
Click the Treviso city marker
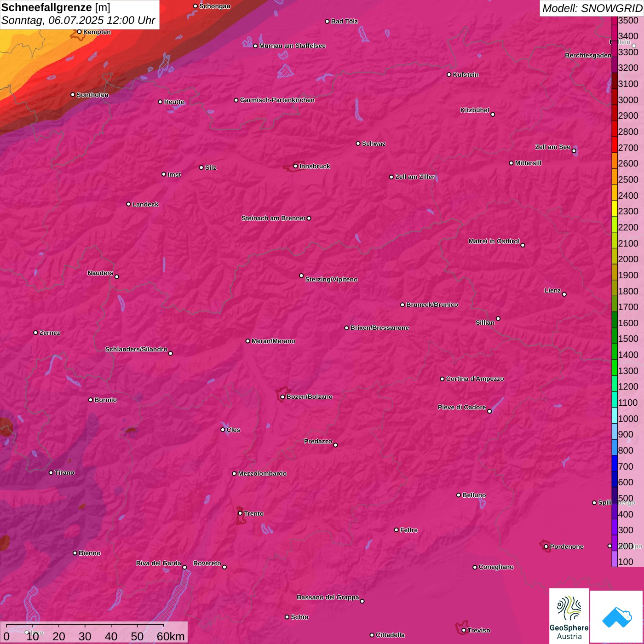point(464,630)
